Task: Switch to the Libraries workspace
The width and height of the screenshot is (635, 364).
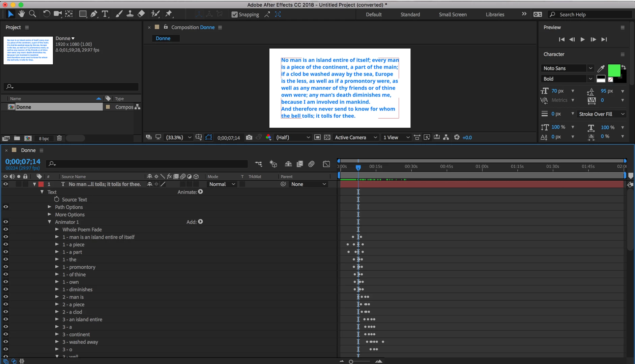Action: pyautogui.click(x=495, y=14)
